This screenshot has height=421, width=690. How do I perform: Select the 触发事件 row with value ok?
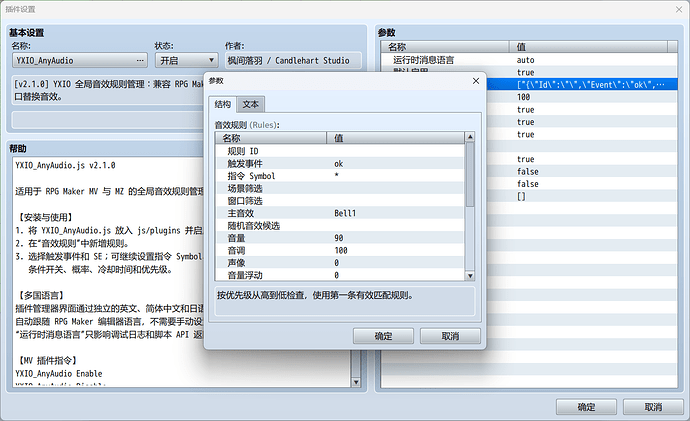pos(340,163)
